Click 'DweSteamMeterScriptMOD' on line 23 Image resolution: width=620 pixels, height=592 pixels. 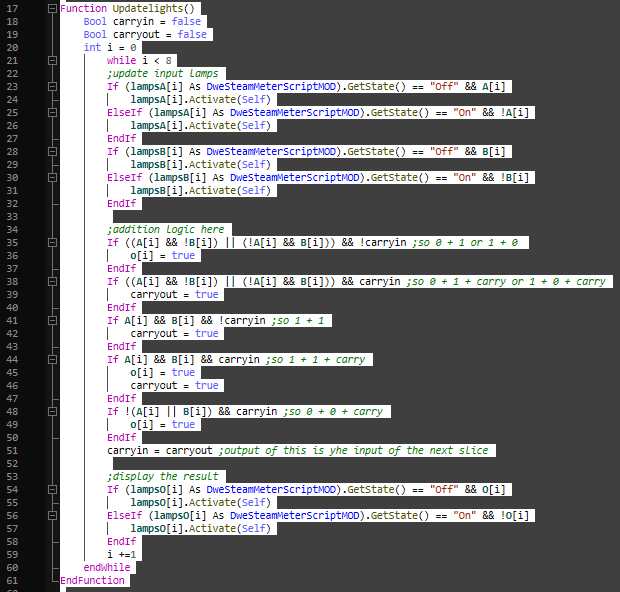click(x=271, y=87)
